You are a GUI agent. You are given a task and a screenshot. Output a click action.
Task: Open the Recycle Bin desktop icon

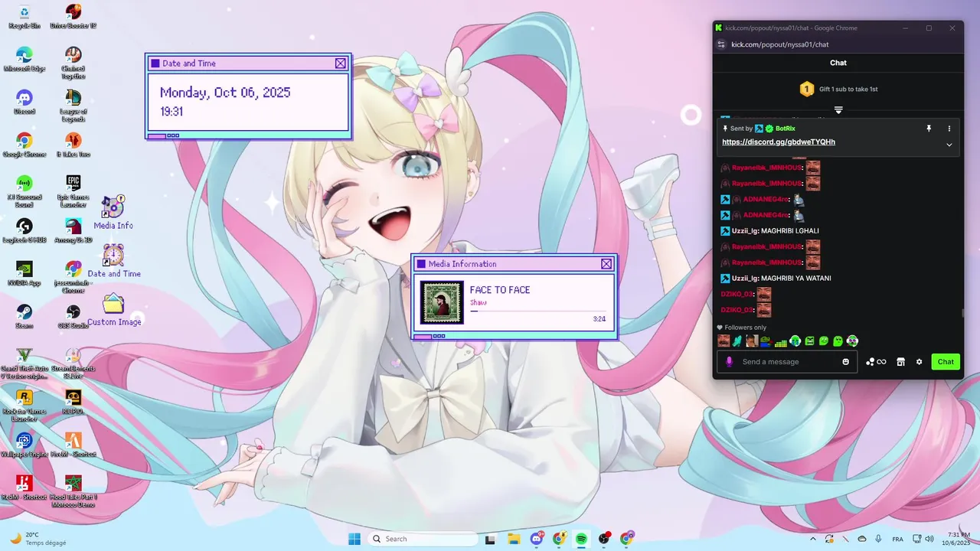click(24, 16)
